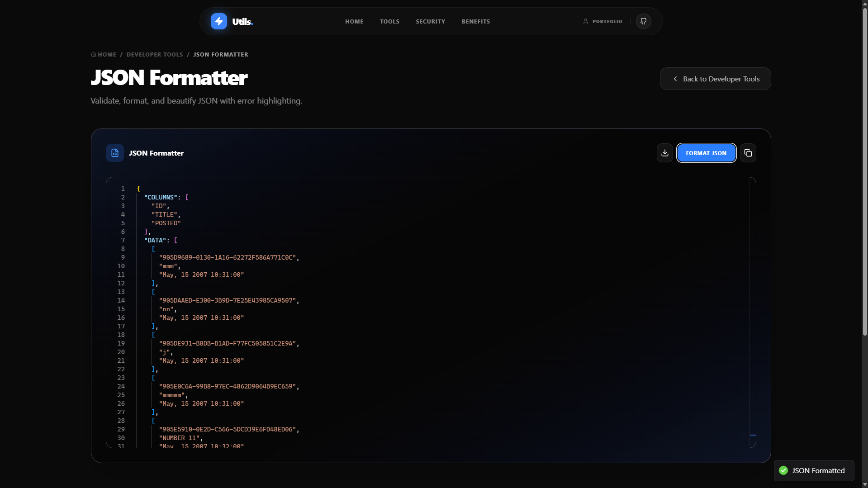Open the DEVELOPER TOOLS breadcrumb link
The image size is (868, 488).
pyautogui.click(x=154, y=54)
